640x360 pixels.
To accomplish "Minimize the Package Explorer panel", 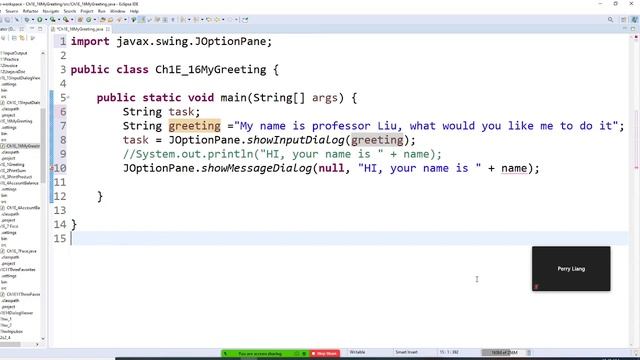I will (x=32, y=29).
